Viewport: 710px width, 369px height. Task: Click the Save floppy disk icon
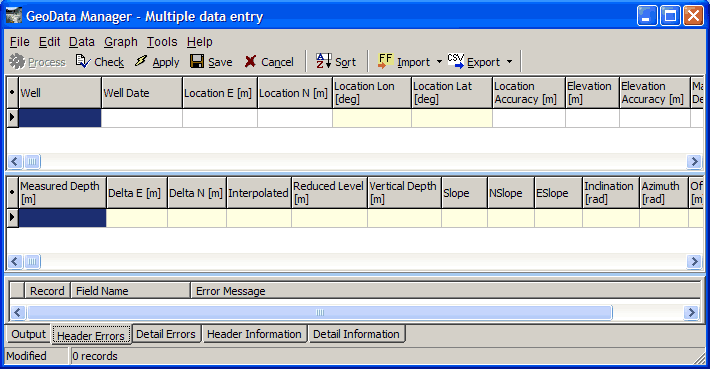[x=197, y=61]
